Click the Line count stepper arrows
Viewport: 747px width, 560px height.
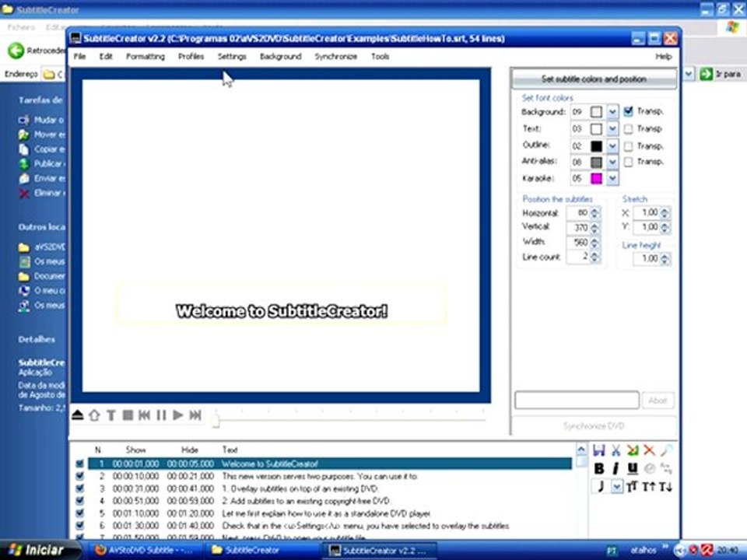pyautogui.click(x=595, y=257)
